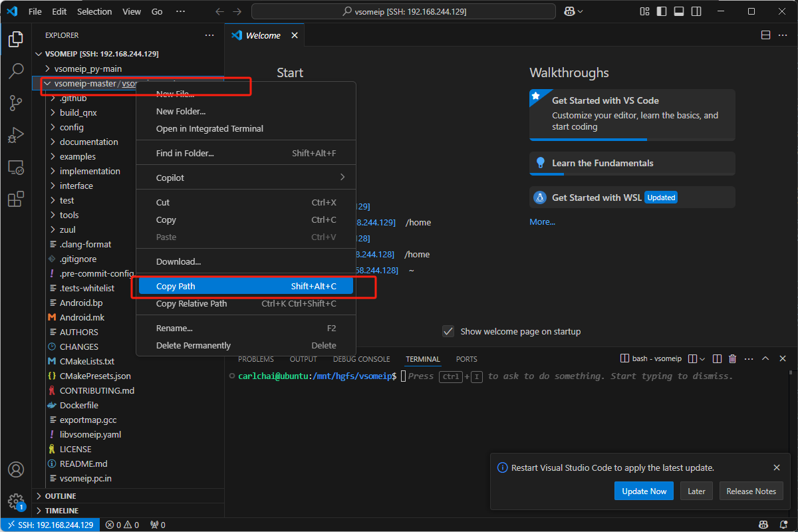The image size is (798, 532).
Task: Open the Run and Debug view
Action: pyautogui.click(x=16, y=135)
